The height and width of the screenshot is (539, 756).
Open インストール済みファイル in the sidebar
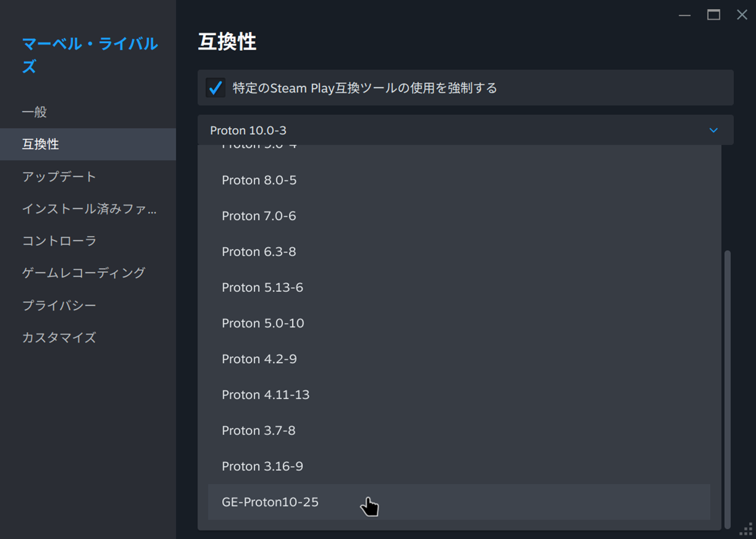(89, 209)
